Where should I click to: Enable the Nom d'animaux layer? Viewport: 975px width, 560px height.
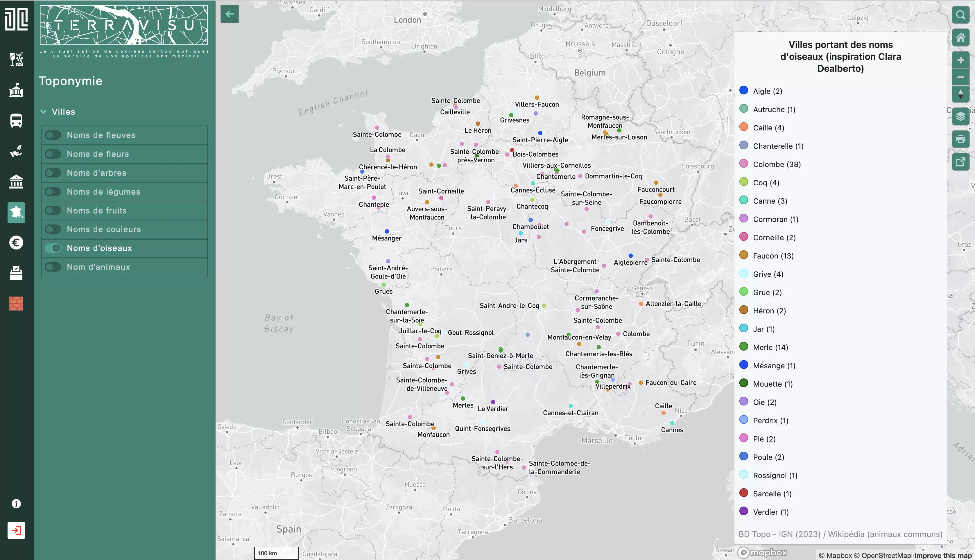[x=53, y=267]
